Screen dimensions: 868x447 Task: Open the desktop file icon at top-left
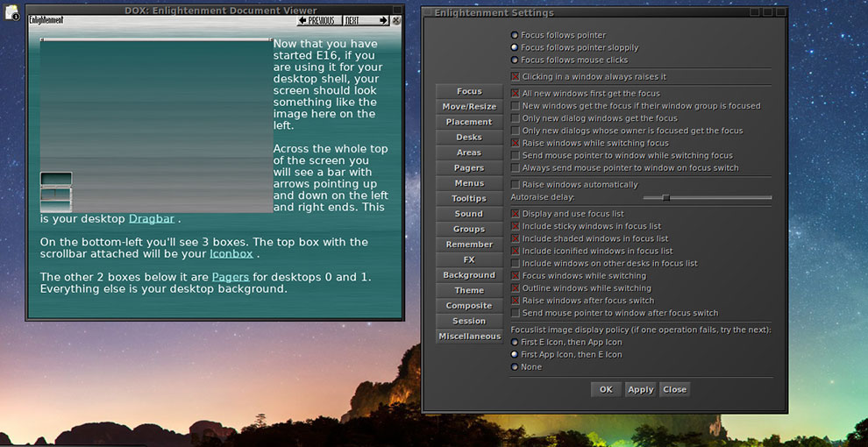11,12
